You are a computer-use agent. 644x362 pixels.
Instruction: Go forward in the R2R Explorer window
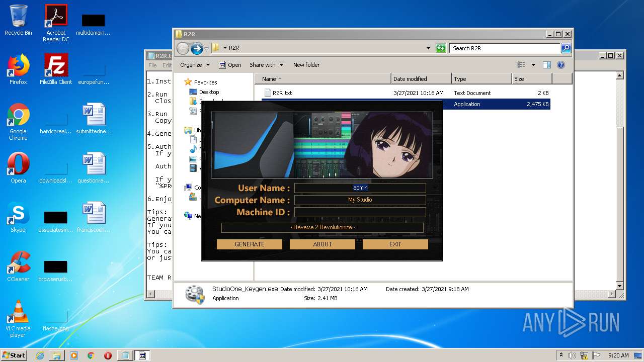pos(197,48)
